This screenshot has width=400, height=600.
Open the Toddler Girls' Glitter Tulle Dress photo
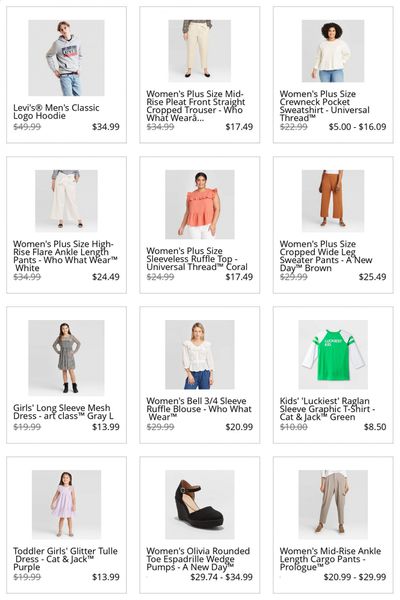click(66, 504)
